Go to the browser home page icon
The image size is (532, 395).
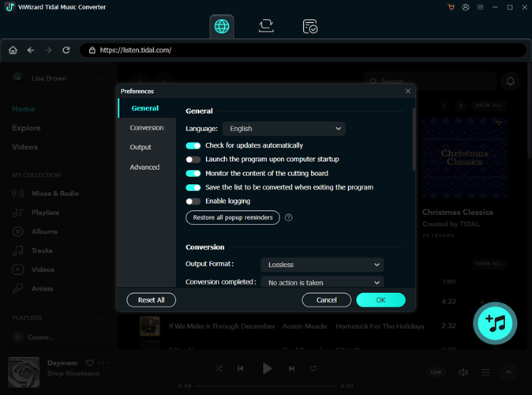pyautogui.click(x=13, y=51)
